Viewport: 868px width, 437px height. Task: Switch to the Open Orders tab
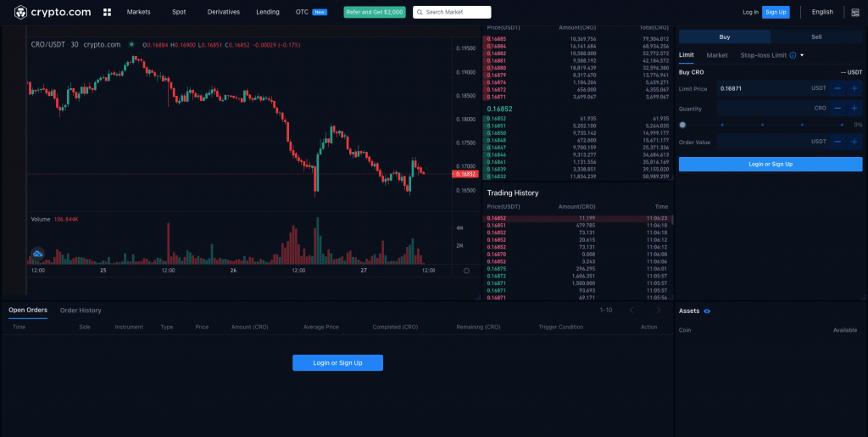[28, 311]
